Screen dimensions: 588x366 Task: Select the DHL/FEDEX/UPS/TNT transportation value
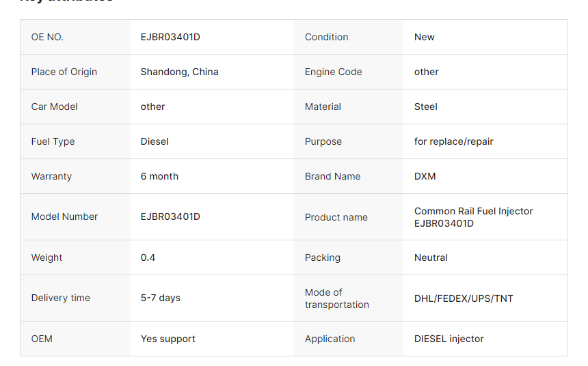click(464, 298)
